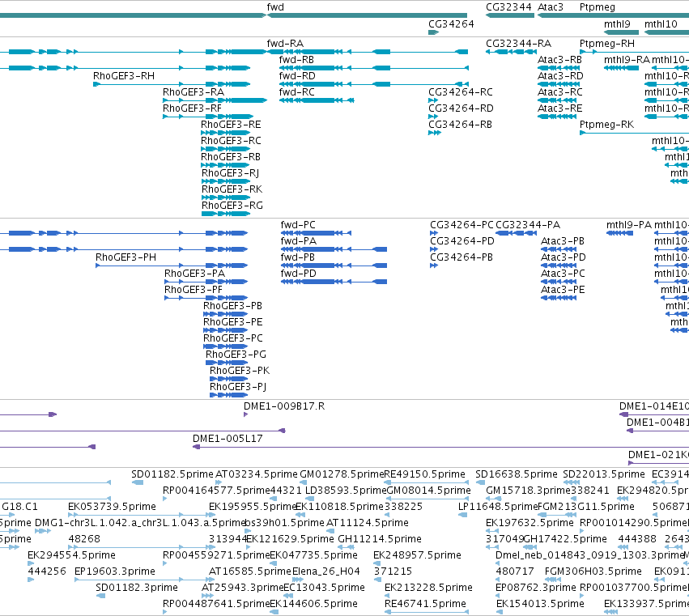Image resolution: width=689 pixels, height=616 pixels.
Task: Select the fwd-RD transcript label
Action: pos(297,76)
